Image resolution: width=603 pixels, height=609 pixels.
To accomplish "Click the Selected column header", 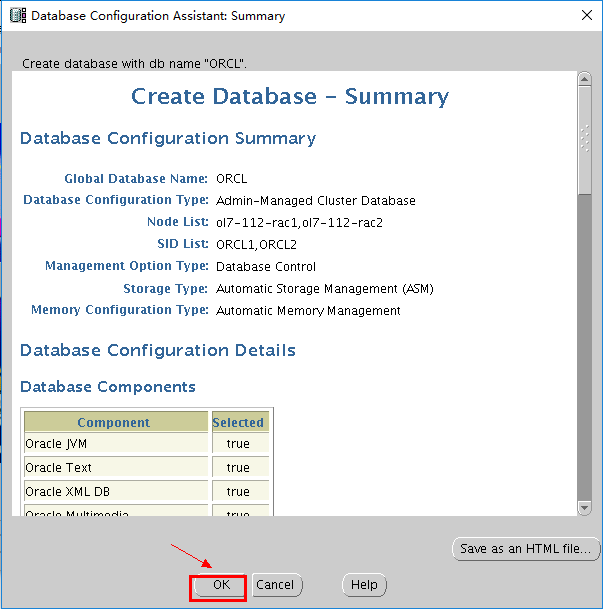I will [240, 422].
